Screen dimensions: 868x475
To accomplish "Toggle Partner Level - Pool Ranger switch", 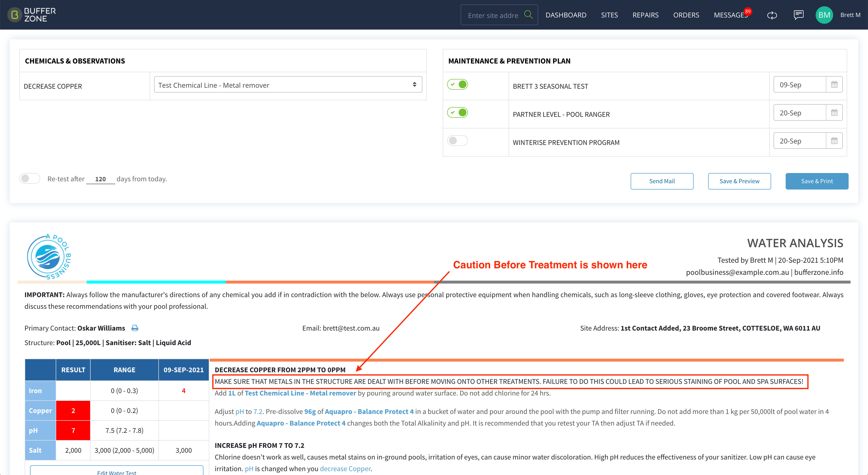I will click(457, 112).
